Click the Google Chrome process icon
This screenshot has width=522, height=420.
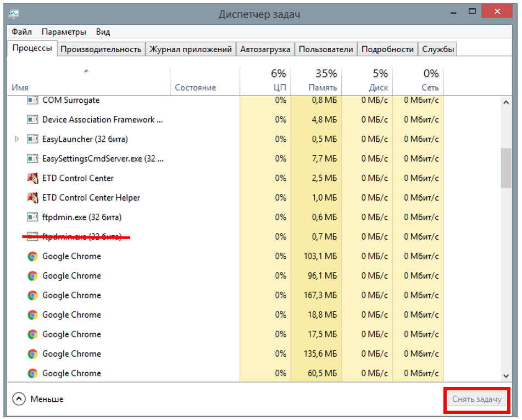[32, 256]
